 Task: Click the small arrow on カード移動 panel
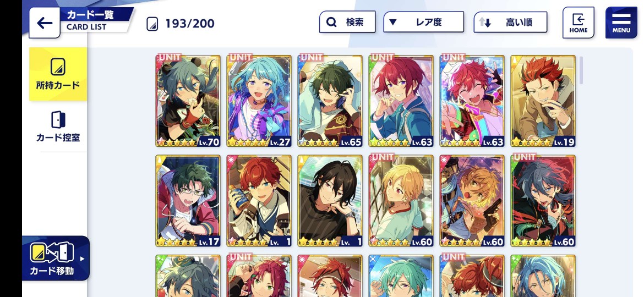[x=83, y=259]
